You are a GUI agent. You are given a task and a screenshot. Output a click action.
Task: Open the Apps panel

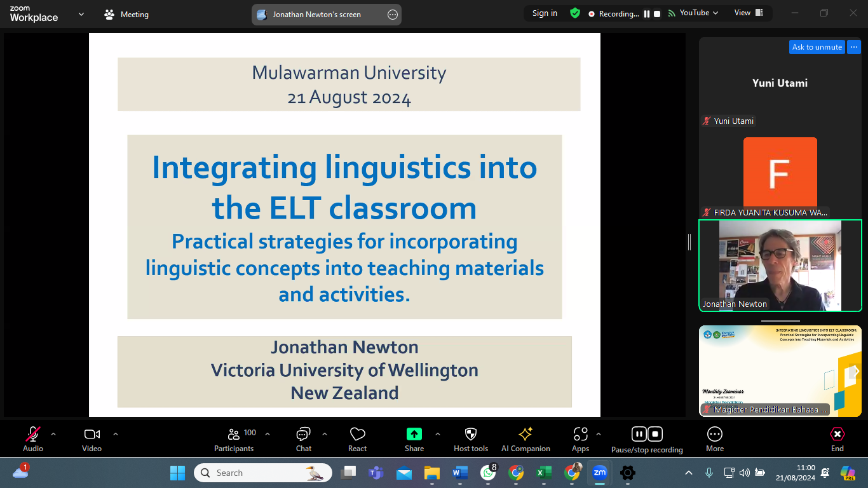pos(580,438)
